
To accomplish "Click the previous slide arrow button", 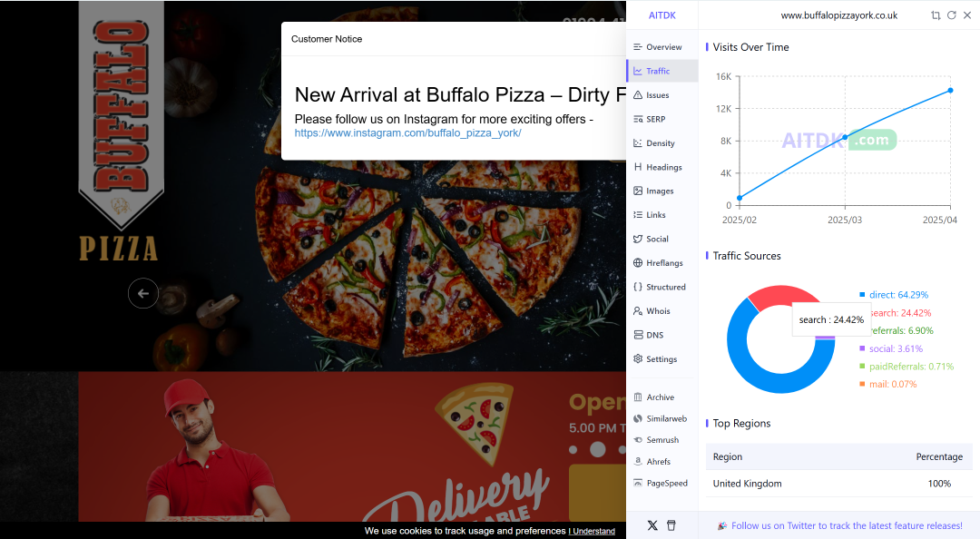I will pos(143,293).
